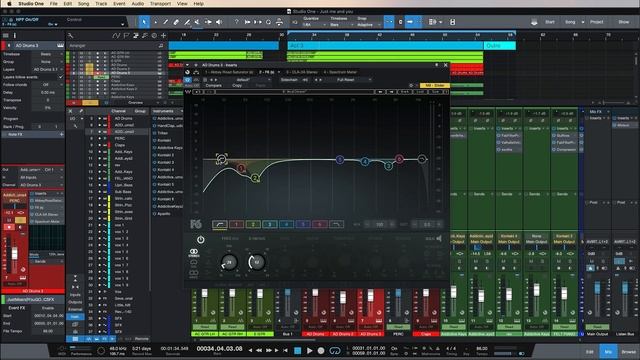Viewport: 640px width, 360px height.
Task: Toggle F6 band 5 button
Action: [x=303, y=224]
